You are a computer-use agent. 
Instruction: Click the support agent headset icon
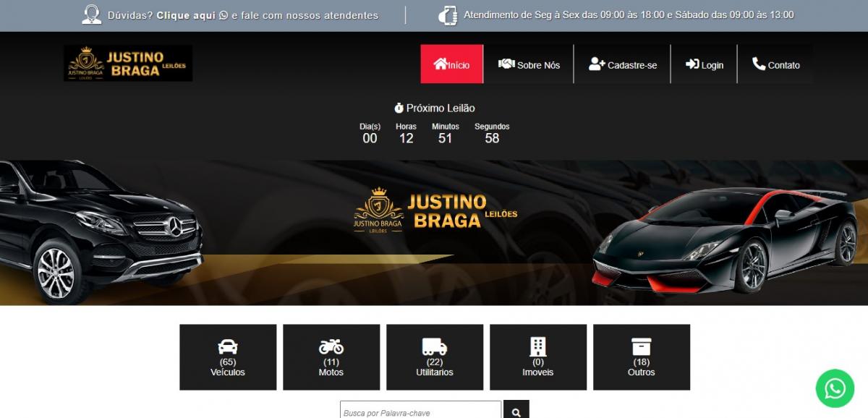(x=92, y=15)
